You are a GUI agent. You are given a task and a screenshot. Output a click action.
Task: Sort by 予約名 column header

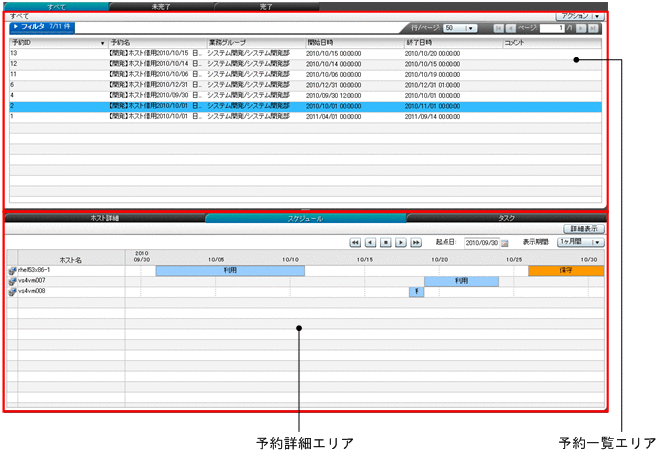pyautogui.click(x=158, y=43)
